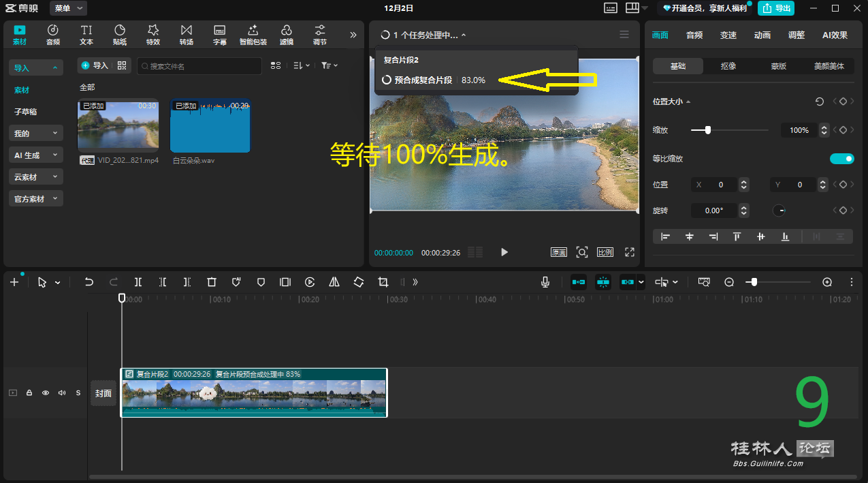Image resolution: width=868 pixels, height=483 pixels.
Task: Click the 缩放 scale slider handle
Action: point(708,130)
